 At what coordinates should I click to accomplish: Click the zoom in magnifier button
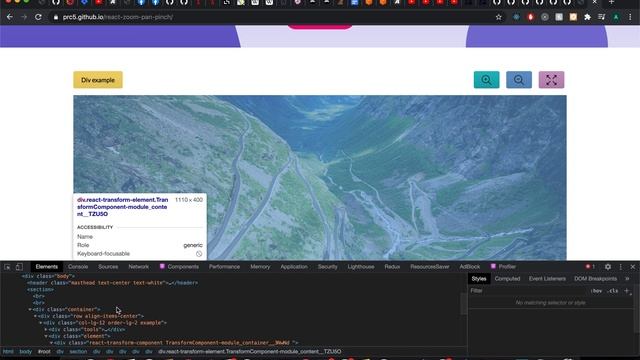point(486,80)
